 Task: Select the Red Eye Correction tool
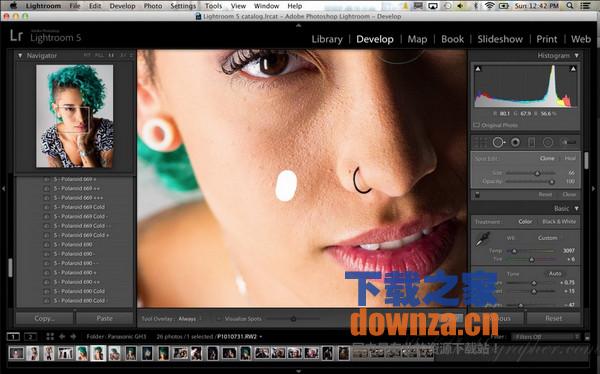515,142
